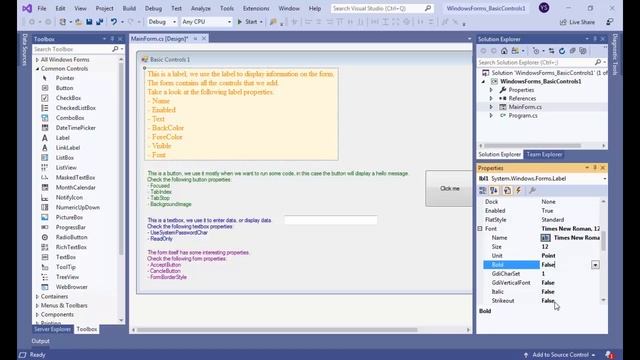Open the Any CPU platform dropdown
Viewport: 640px width, 360px height.
(206, 22)
